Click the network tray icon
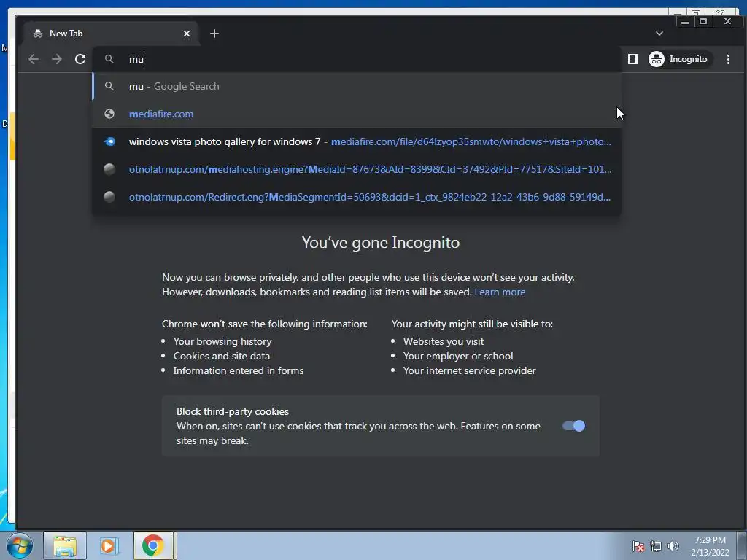This screenshot has height=560, width=747. click(656, 546)
